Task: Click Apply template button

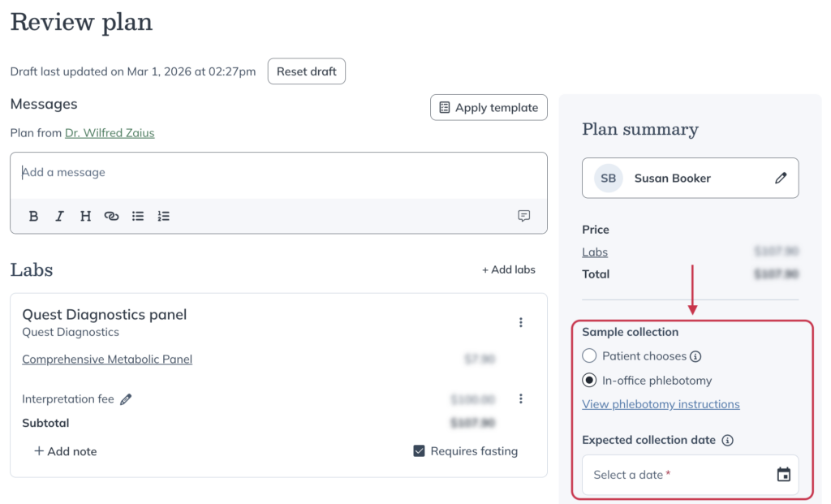Action: point(489,108)
